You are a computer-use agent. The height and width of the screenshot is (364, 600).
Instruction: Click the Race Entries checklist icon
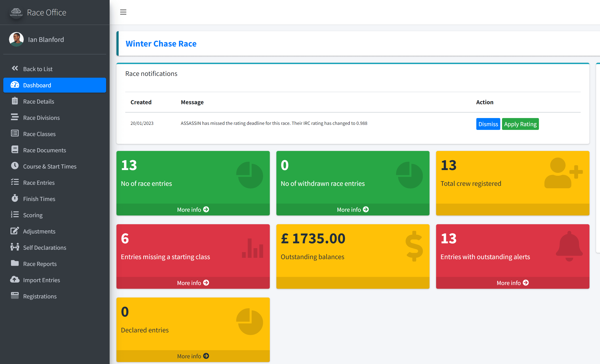15,182
